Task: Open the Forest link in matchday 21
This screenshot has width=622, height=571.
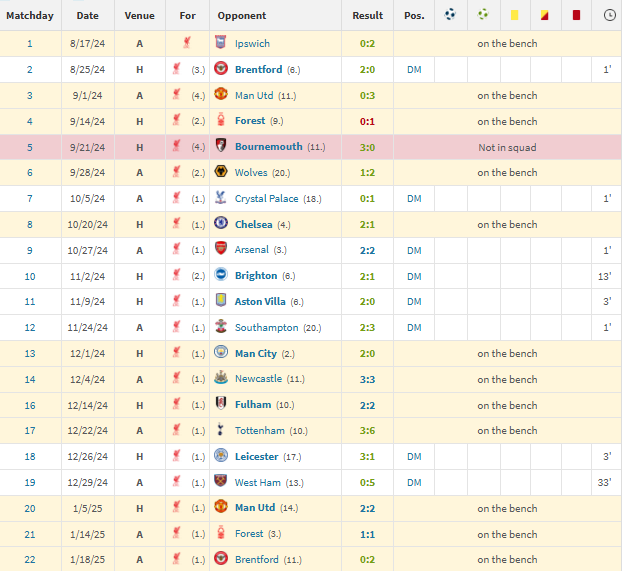Action: click(249, 534)
